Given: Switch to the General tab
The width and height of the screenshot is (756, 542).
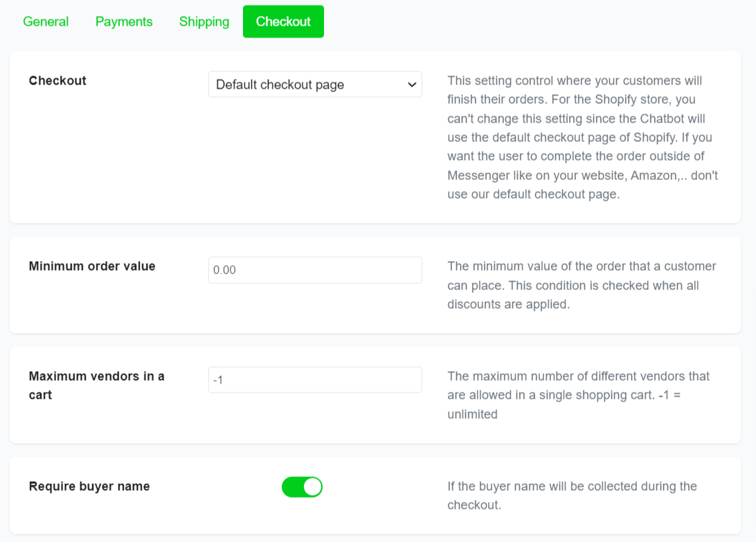Looking at the screenshot, I should [46, 21].
